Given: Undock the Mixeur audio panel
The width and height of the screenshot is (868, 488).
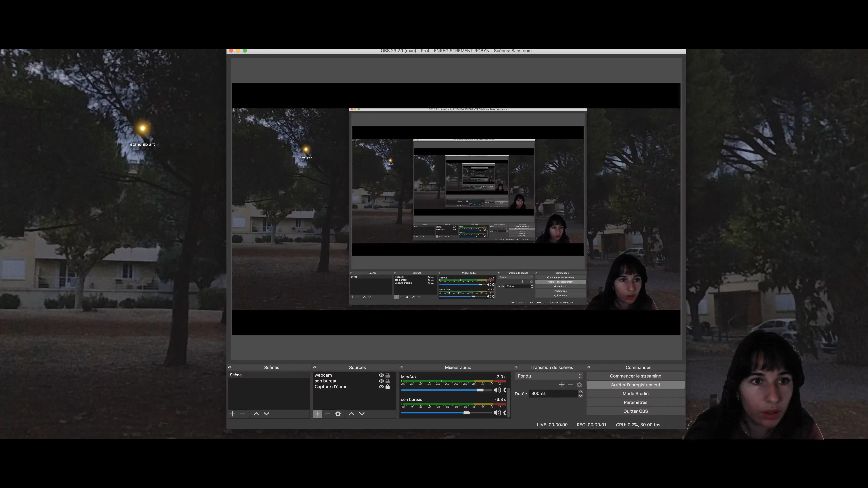Looking at the screenshot, I should click(x=401, y=367).
